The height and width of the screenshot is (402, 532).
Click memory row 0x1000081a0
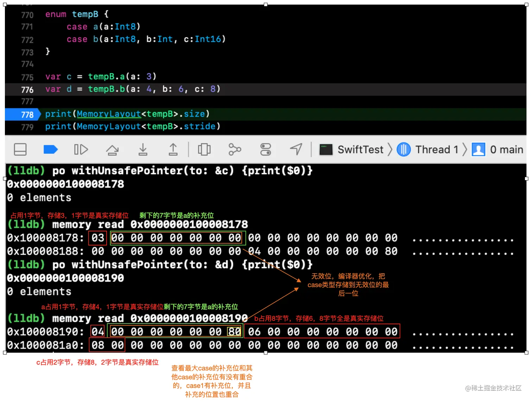pos(260,345)
